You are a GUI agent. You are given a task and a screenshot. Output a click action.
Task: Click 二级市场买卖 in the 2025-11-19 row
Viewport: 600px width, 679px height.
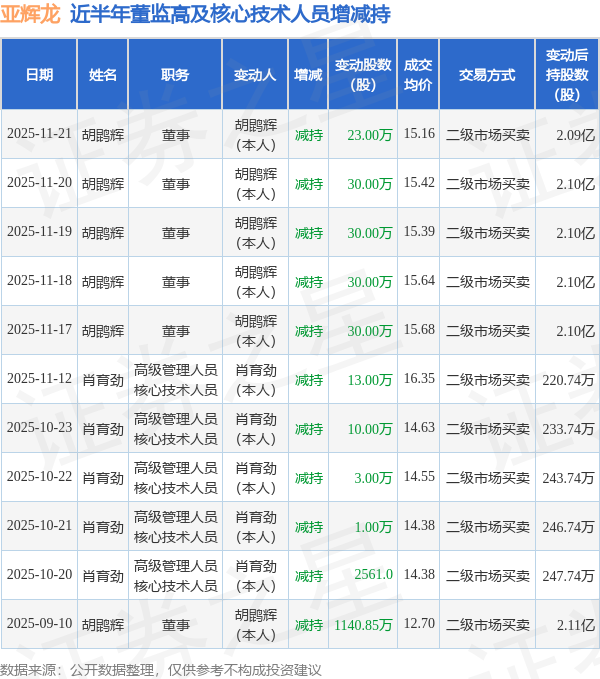[487, 233]
